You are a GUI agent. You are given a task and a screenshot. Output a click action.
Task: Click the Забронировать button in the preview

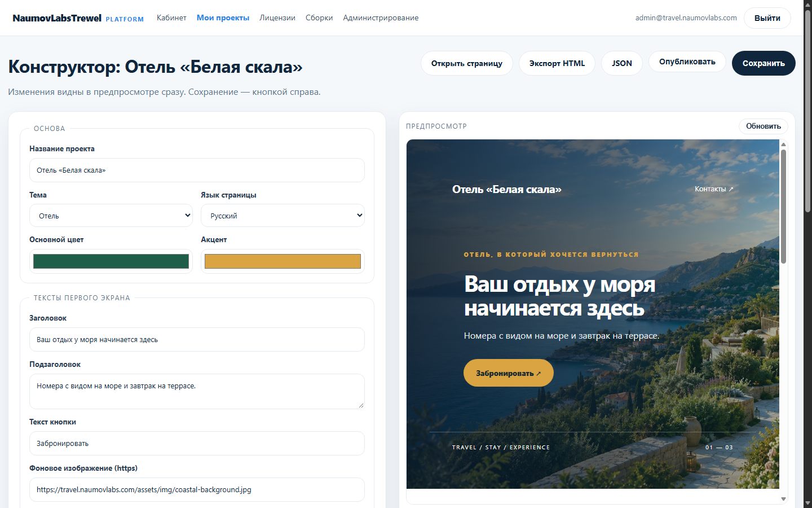[x=509, y=373]
